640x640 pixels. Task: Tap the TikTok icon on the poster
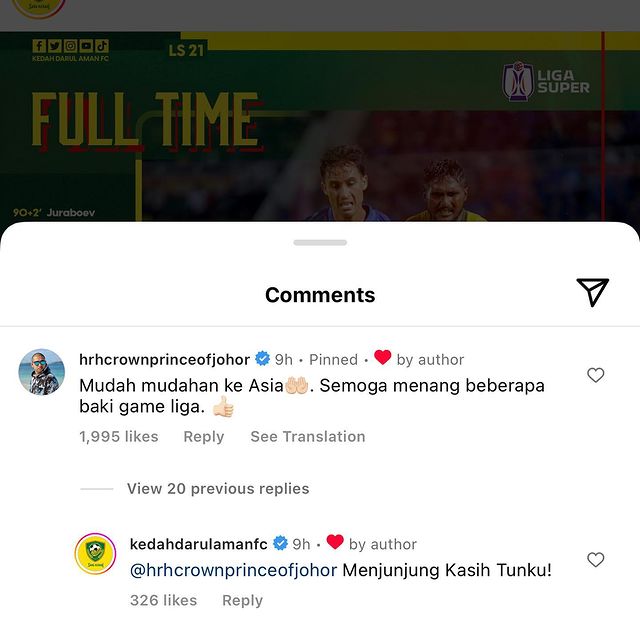(x=102, y=46)
